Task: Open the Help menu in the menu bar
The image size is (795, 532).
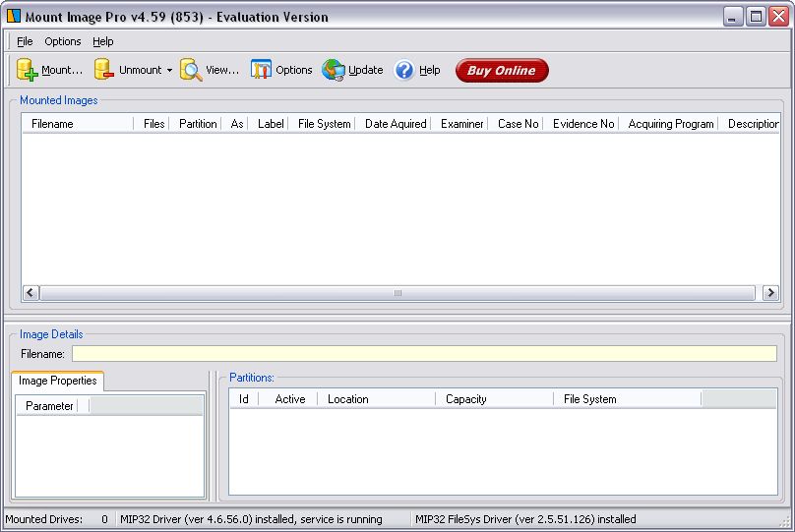Action: point(103,41)
